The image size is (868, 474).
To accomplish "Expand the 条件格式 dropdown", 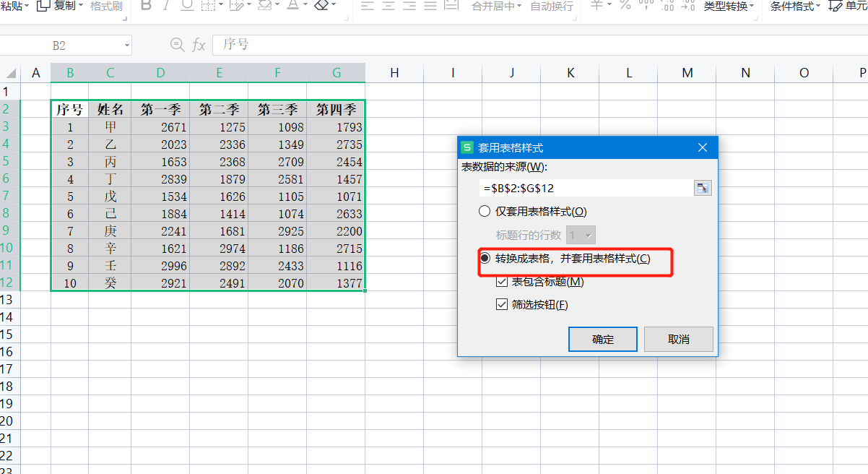I will pyautogui.click(x=795, y=7).
